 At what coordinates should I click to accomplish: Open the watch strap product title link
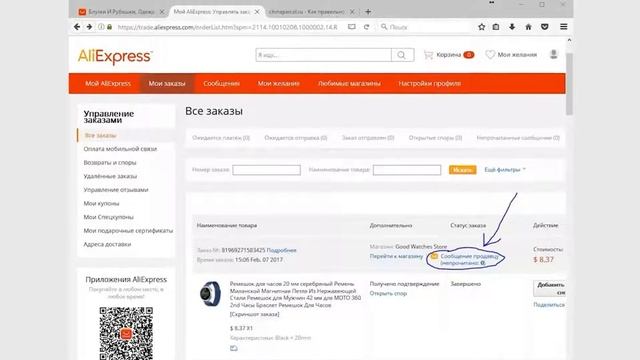click(296, 294)
